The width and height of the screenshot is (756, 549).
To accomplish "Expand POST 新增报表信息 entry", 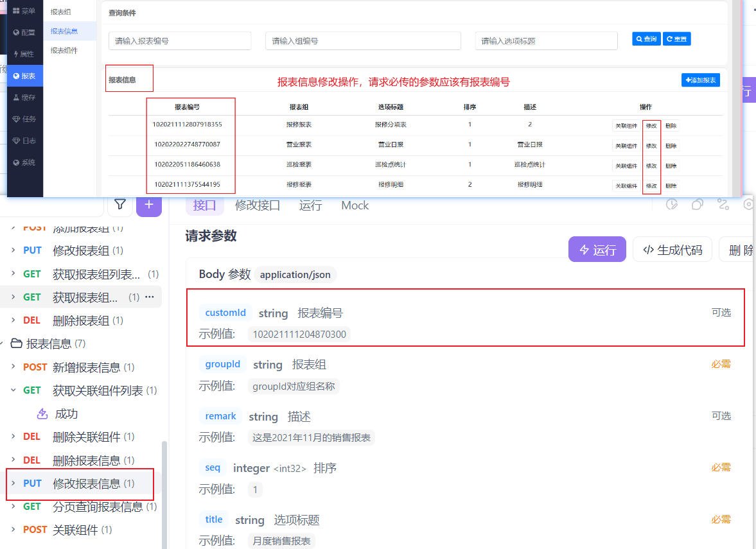I will (x=13, y=367).
